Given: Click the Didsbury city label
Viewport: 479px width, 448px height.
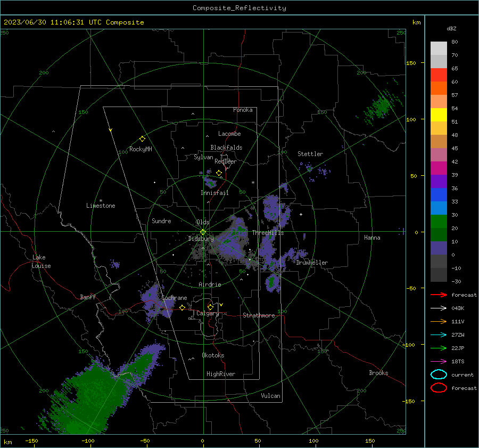Looking at the screenshot, I should (201, 239).
